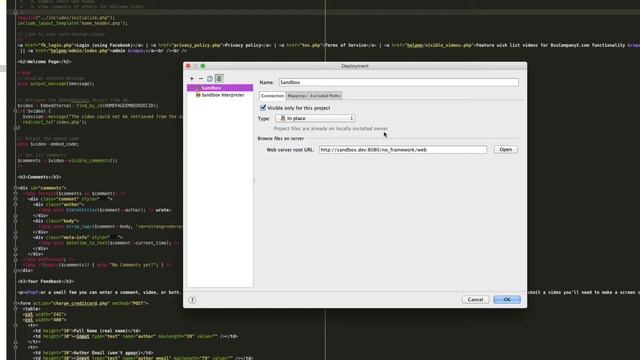Viewport: 640px width, 360px height.
Task: Collapse the div id comments fold marker
Action: (16, 188)
